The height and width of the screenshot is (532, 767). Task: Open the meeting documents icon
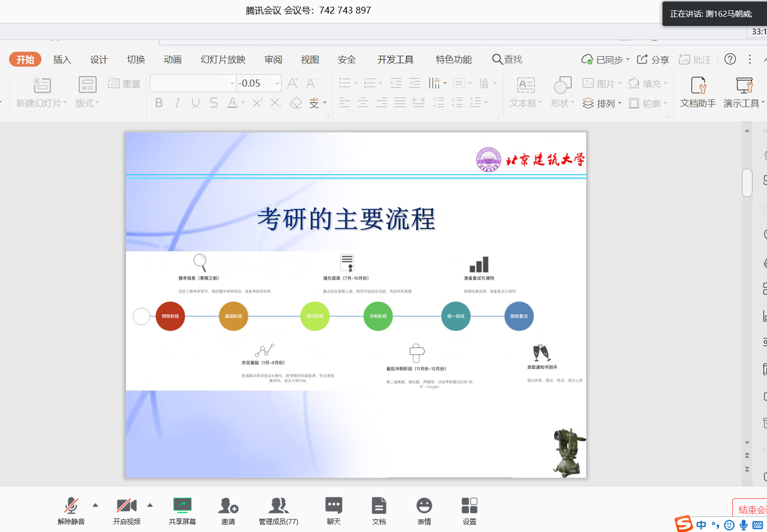click(379, 510)
